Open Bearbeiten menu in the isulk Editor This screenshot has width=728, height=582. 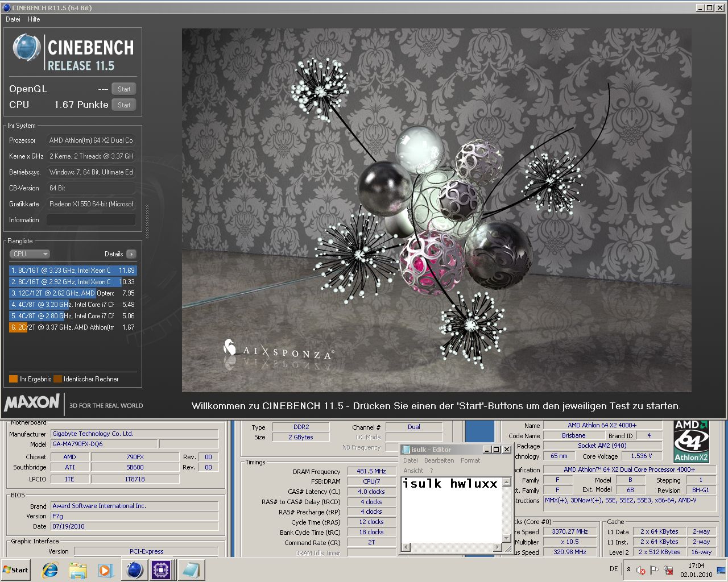pos(439,460)
